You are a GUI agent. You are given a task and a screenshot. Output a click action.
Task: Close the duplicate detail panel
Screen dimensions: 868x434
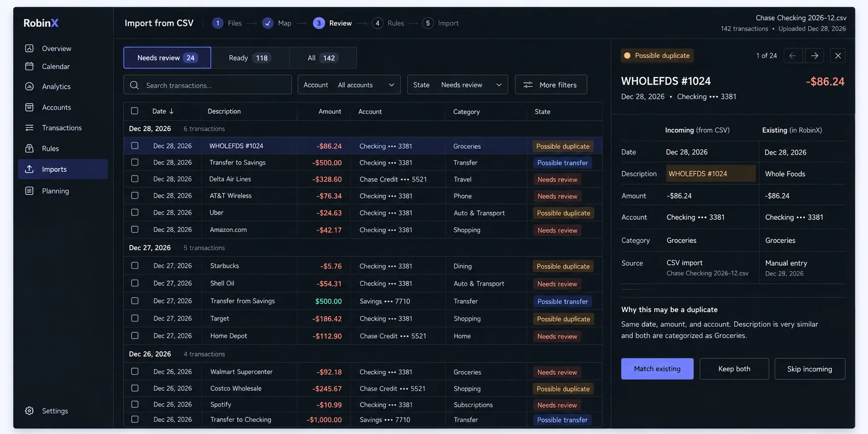point(838,56)
